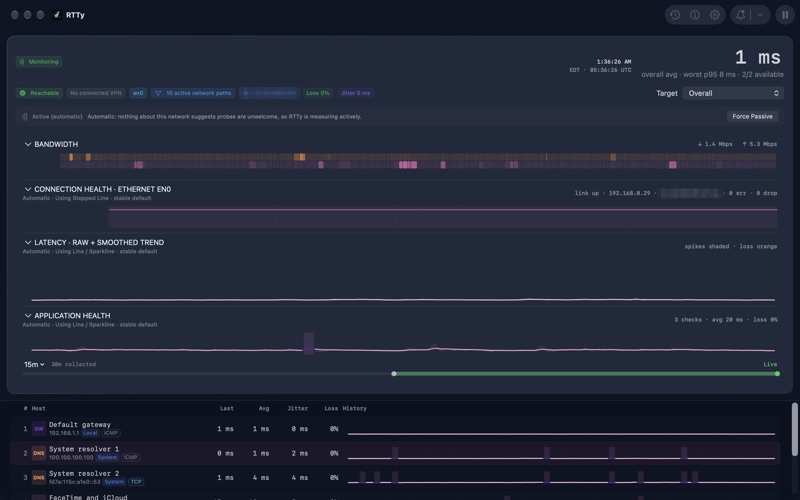Click the 1:36:26 AM clock readout
This screenshot has height=500, width=800.
[614, 62]
